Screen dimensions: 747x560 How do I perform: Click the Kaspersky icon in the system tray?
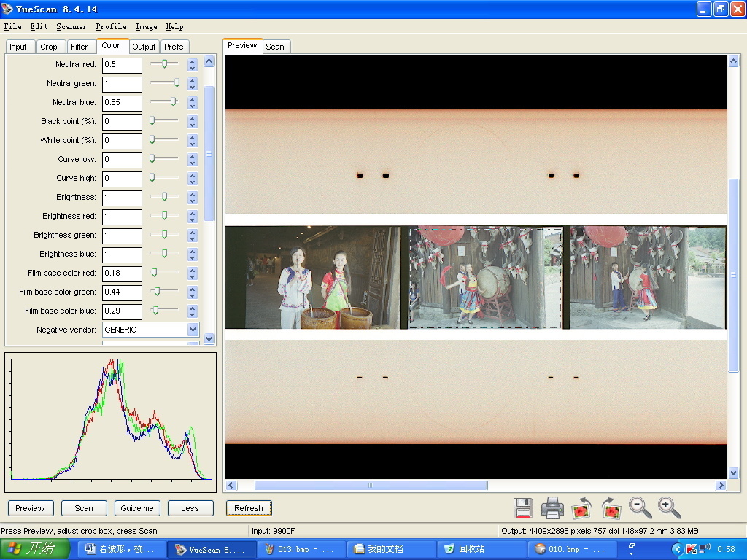tap(690, 549)
